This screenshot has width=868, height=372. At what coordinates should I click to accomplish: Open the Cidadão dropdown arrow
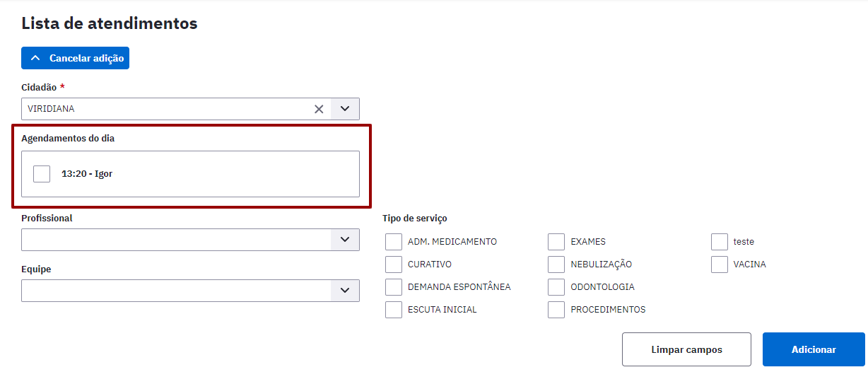click(x=345, y=109)
